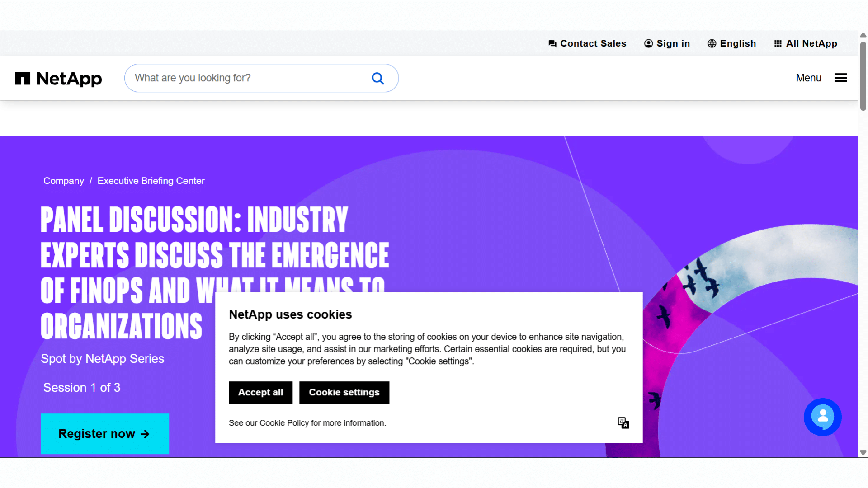The image size is (868, 488).
Task: Open the hamburger Menu icon
Action: coord(840,78)
